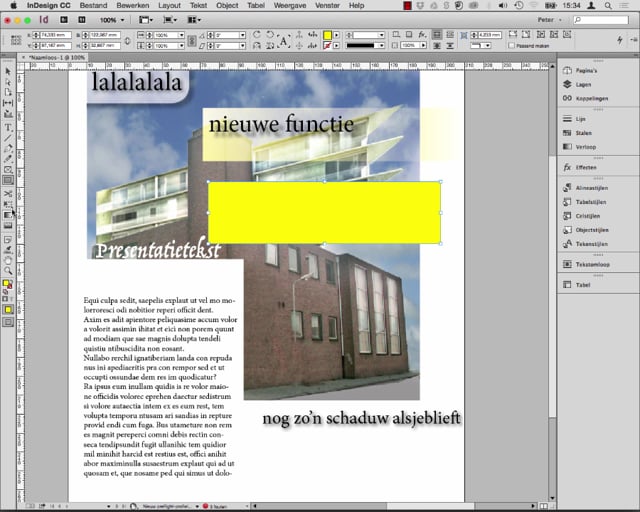
Task: Select the Line tool
Action: [8, 138]
